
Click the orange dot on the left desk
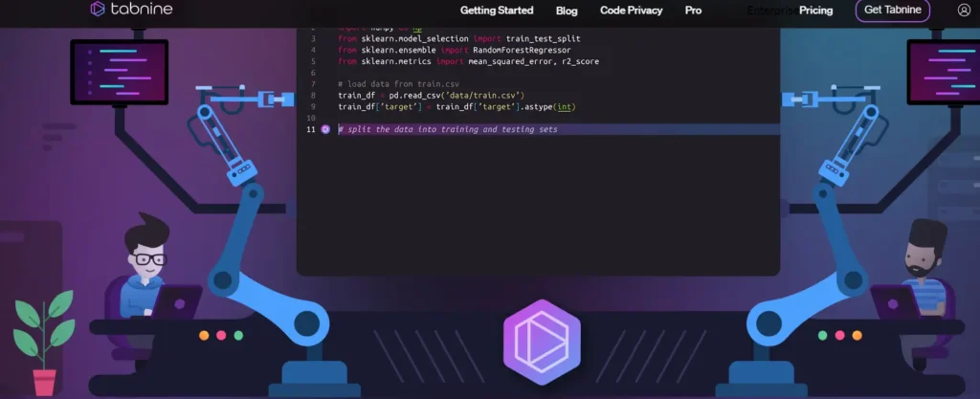tap(204, 335)
